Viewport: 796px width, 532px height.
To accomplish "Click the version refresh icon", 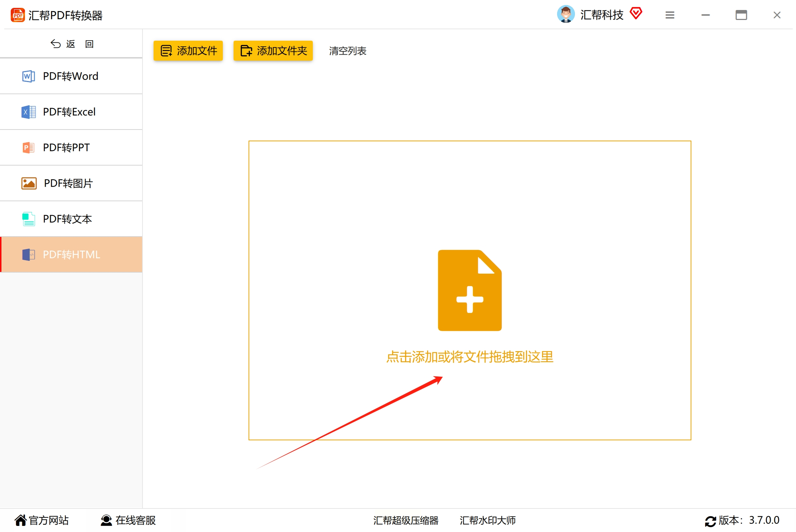I will [710, 521].
